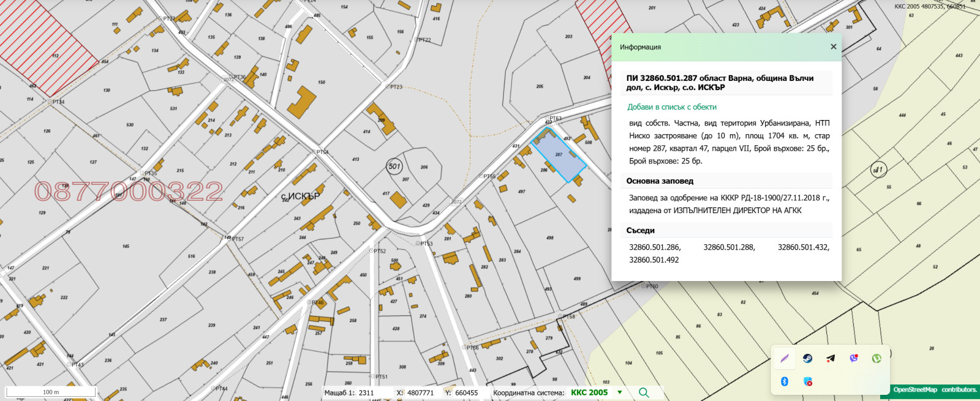Open the uTorrent tray icon
Viewport: 980px width, 401px height.
point(876,359)
